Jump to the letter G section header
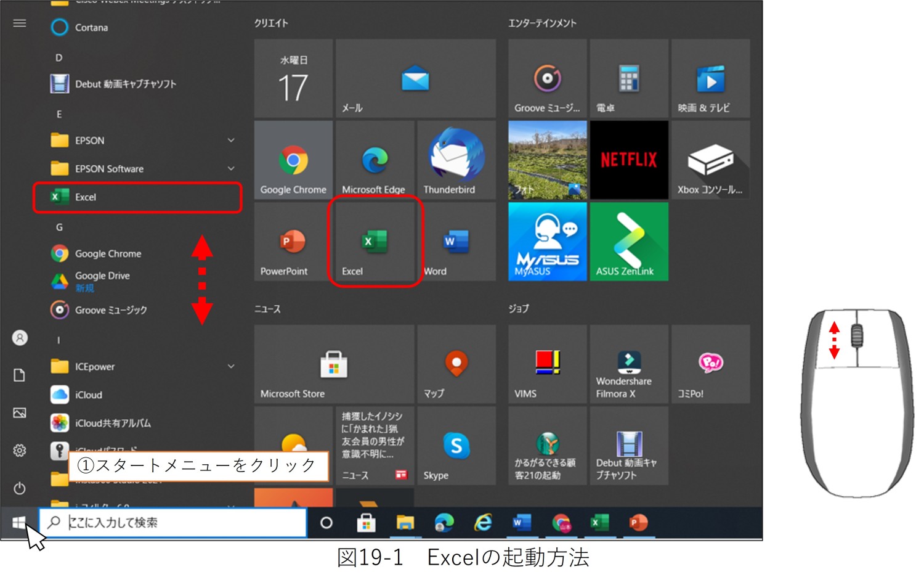This screenshot has height=585, width=924. (x=59, y=227)
